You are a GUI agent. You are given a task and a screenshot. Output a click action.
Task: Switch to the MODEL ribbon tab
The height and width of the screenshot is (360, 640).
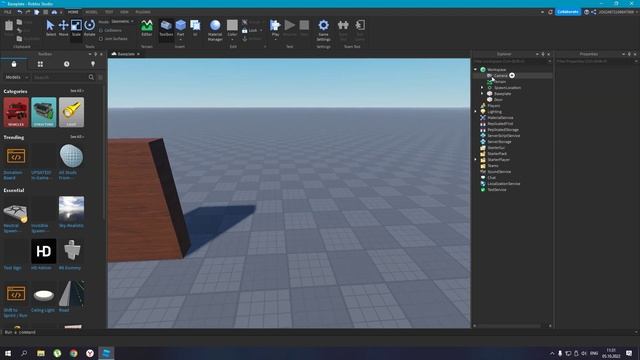[91, 12]
